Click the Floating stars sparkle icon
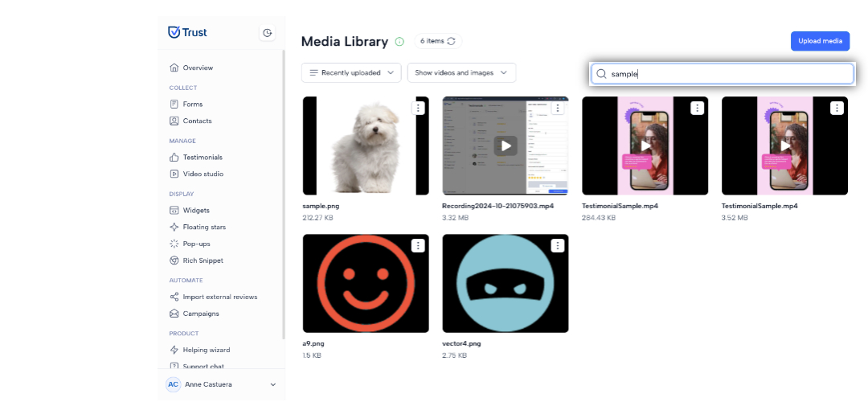This screenshot has height=402, width=868. (x=174, y=227)
